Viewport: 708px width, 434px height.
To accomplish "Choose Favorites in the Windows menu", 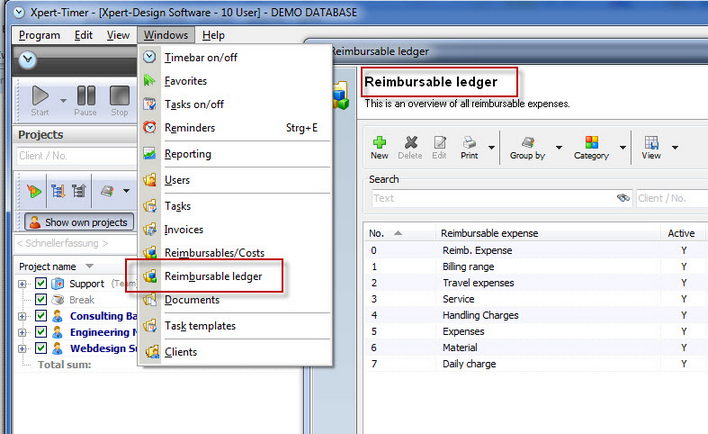I will point(235,81).
